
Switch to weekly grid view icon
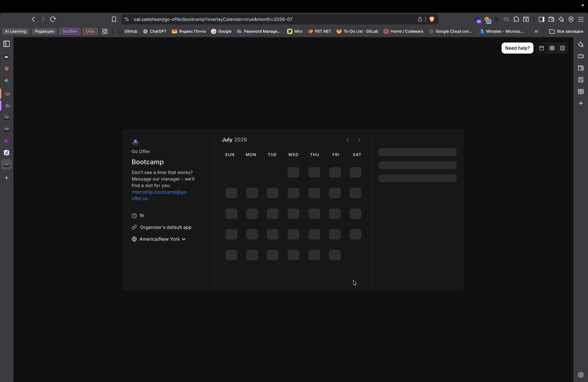(x=552, y=48)
